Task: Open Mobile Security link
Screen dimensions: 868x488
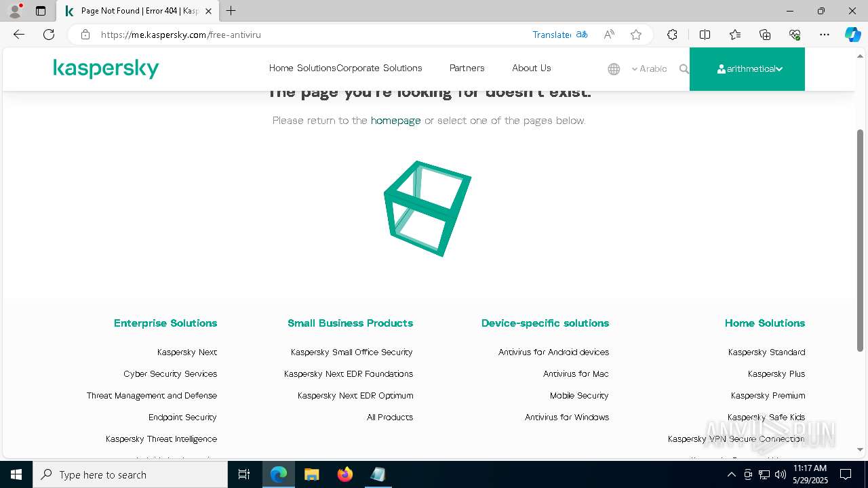Action: (x=580, y=395)
